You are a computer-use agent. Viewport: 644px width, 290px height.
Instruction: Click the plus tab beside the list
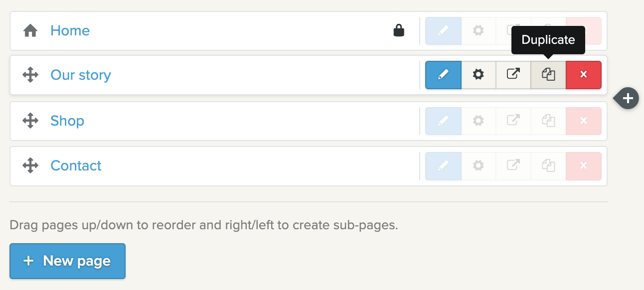point(628,98)
